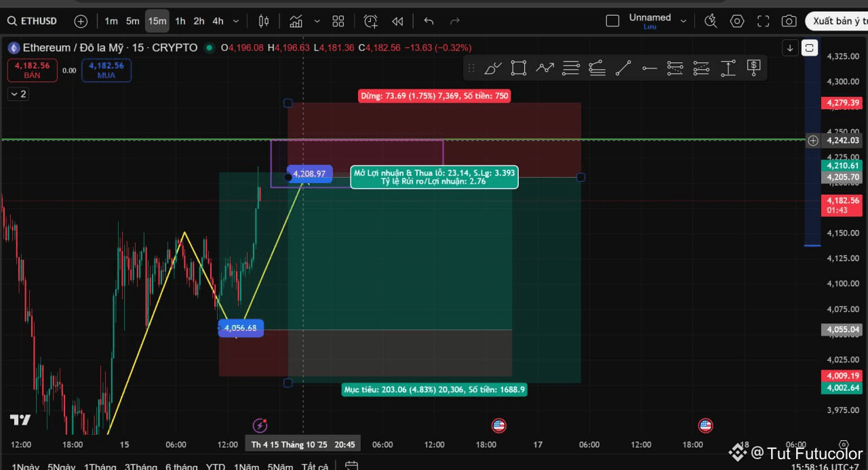Open the indicators menu icon
868x470 pixels.
point(296,21)
